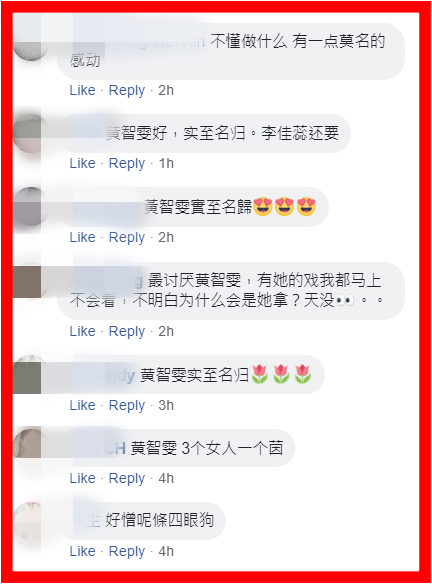Reply to the comment with tulip emojis
The height and width of the screenshot is (584, 432).
pyautogui.click(x=127, y=405)
